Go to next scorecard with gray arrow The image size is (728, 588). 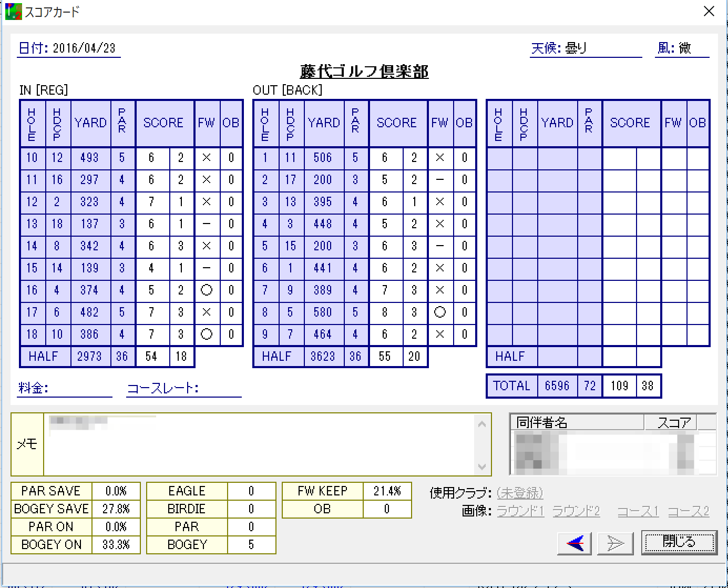[x=615, y=543]
